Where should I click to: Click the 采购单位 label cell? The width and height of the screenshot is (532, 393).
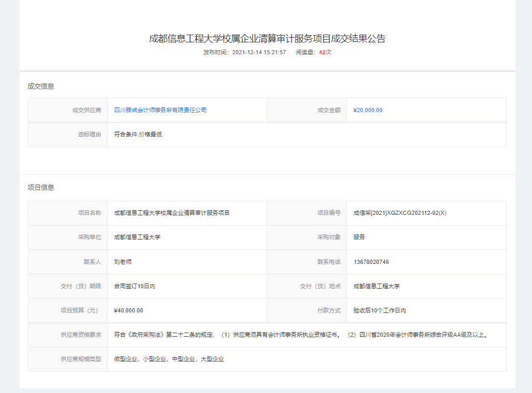(x=68, y=238)
